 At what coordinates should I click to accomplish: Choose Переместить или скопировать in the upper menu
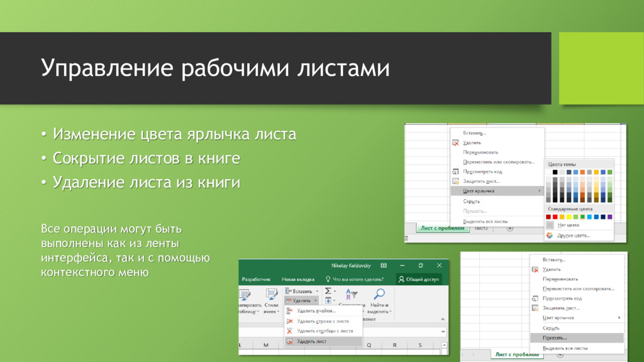(x=497, y=162)
